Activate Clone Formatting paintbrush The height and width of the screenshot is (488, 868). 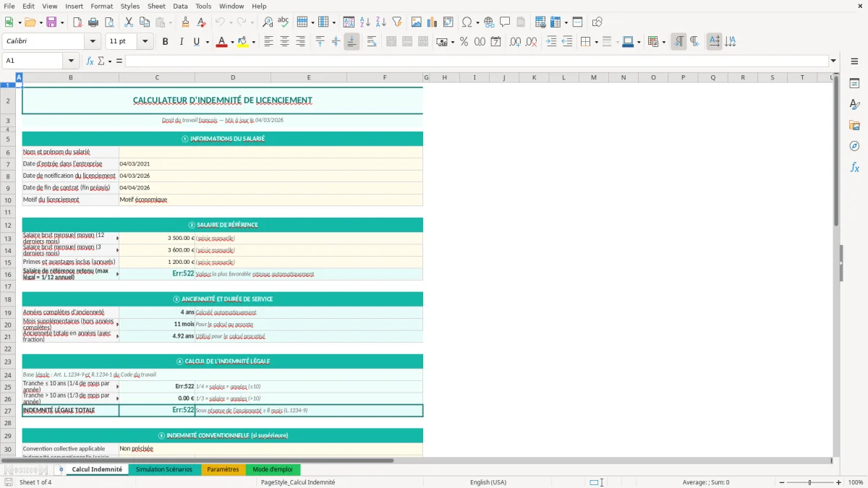[x=185, y=22]
